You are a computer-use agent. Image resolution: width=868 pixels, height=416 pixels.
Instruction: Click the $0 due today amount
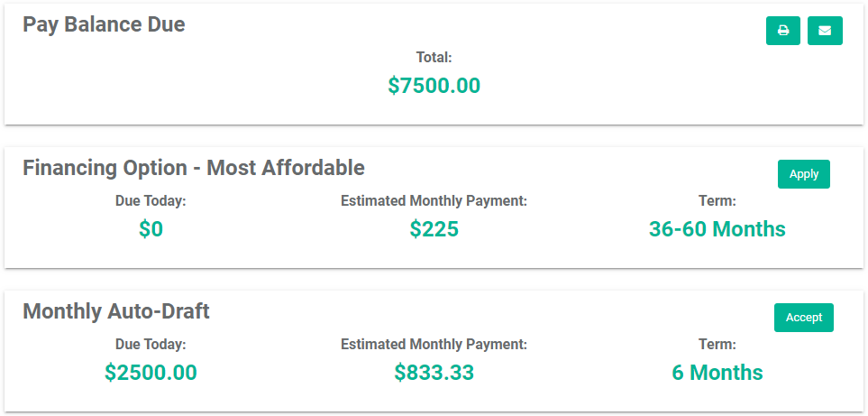(x=151, y=229)
